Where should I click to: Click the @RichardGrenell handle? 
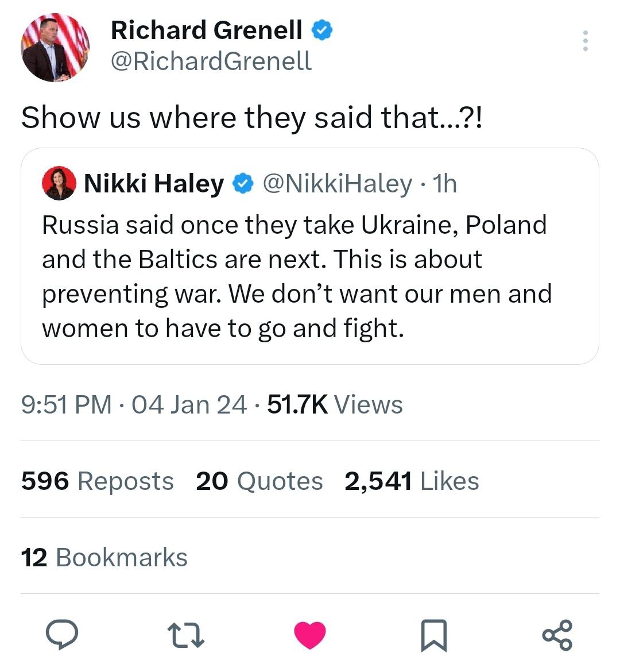pos(211,61)
